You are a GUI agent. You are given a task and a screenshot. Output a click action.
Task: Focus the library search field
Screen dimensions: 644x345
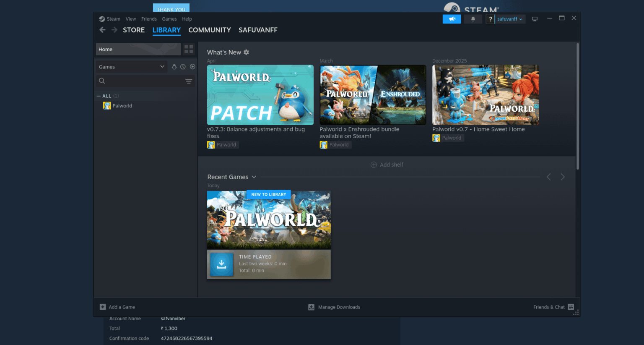point(145,81)
